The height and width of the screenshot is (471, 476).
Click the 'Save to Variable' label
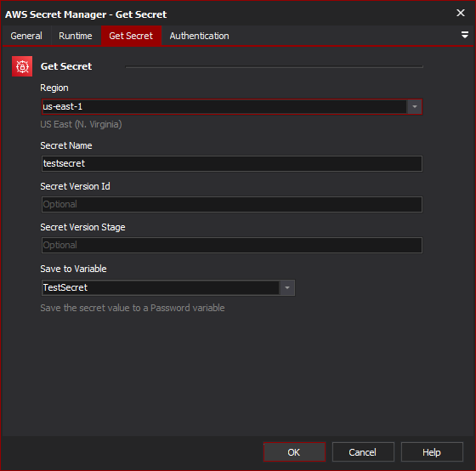(x=73, y=269)
